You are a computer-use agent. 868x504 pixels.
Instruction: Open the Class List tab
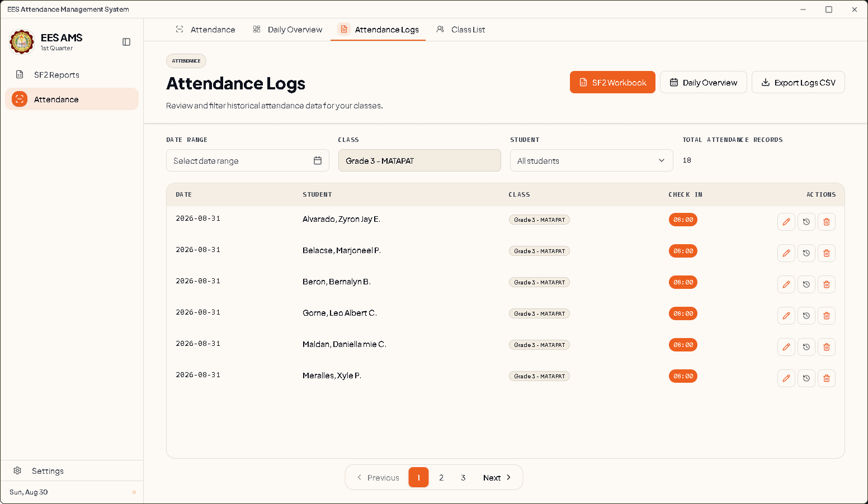(x=460, y=30)
